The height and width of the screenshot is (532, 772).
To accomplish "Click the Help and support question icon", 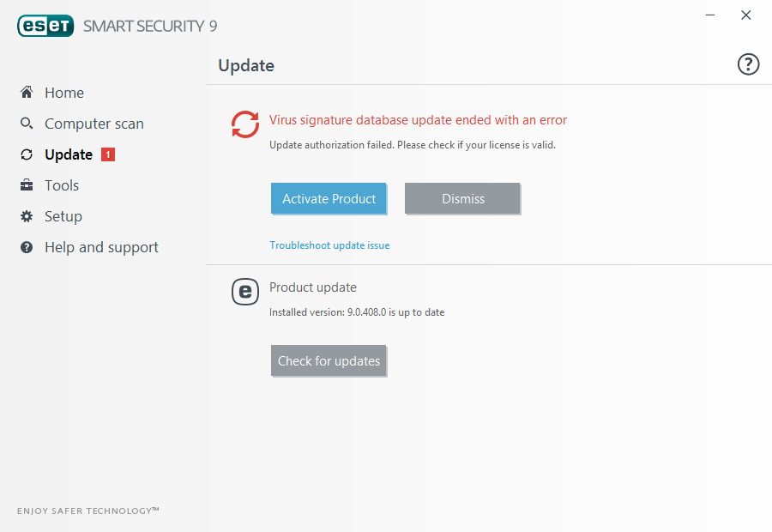I will (x=27, y=247).
